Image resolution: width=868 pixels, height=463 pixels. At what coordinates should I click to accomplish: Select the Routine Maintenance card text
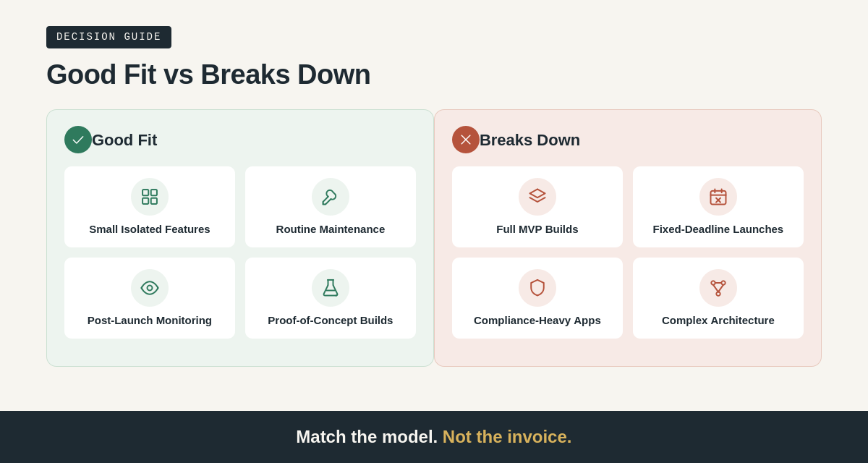(331, 229)
